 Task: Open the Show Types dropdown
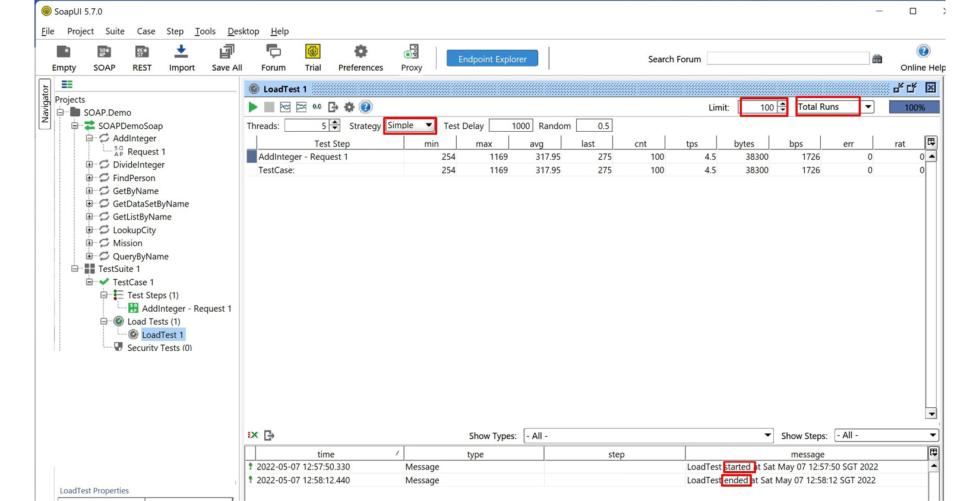[648, 436]
